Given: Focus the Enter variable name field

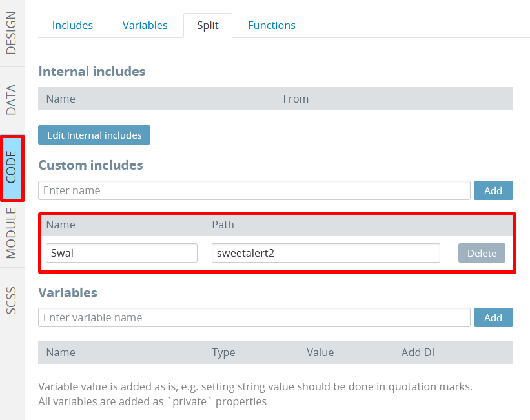Looking at the screenshot, I should tap(254, 317).
